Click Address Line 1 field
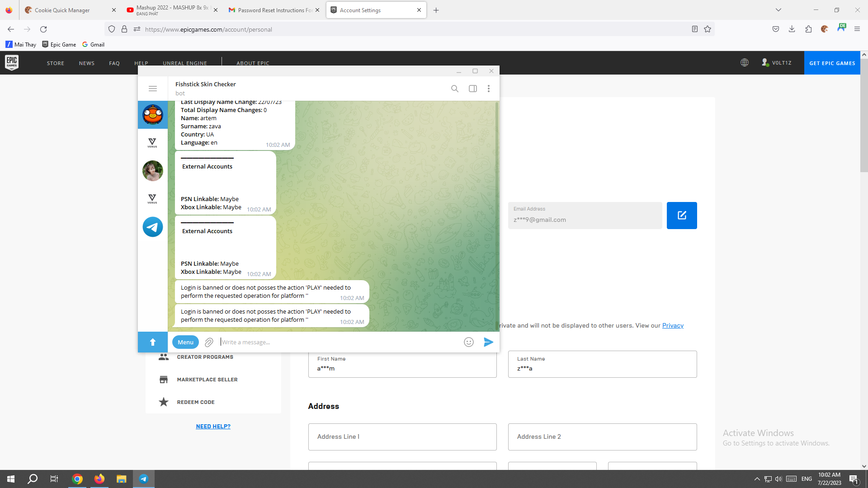 pyautogui.click(x=402, y=437)
